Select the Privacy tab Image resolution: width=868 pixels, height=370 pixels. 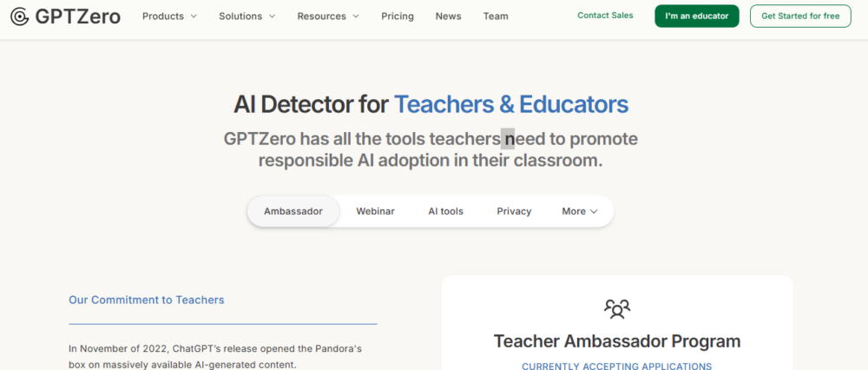[x=514, y=211]
